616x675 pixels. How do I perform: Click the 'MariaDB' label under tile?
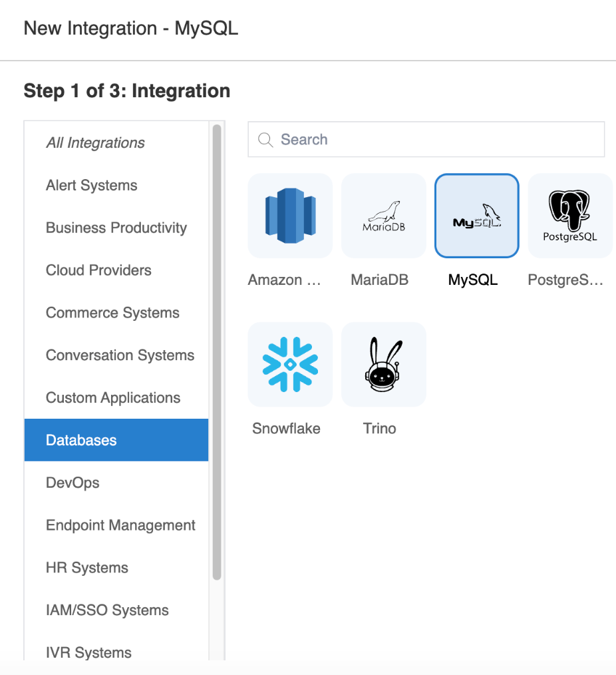(379, 280)
